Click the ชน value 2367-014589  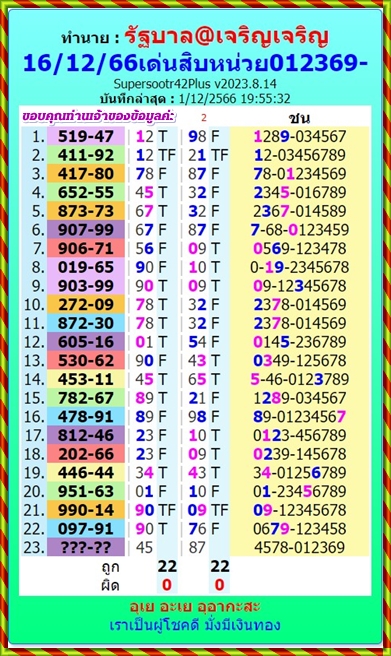click(300, 211)
